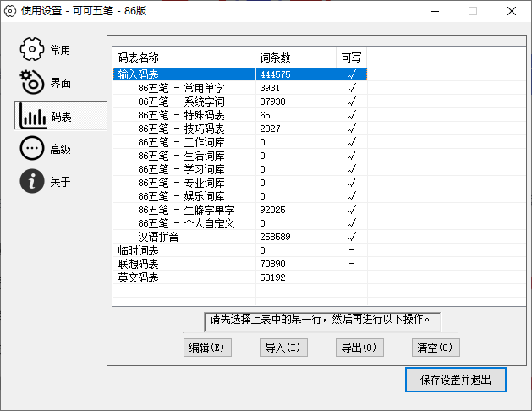Click the title bar gear icon
The image size is (532, 411).
click(10, 11)
